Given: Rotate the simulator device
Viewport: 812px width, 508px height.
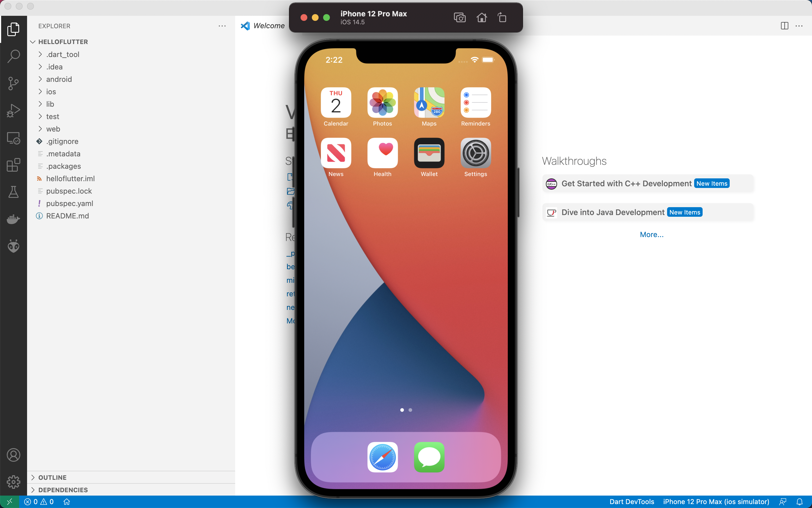Looking at the screenshot, I should point(502,17).
